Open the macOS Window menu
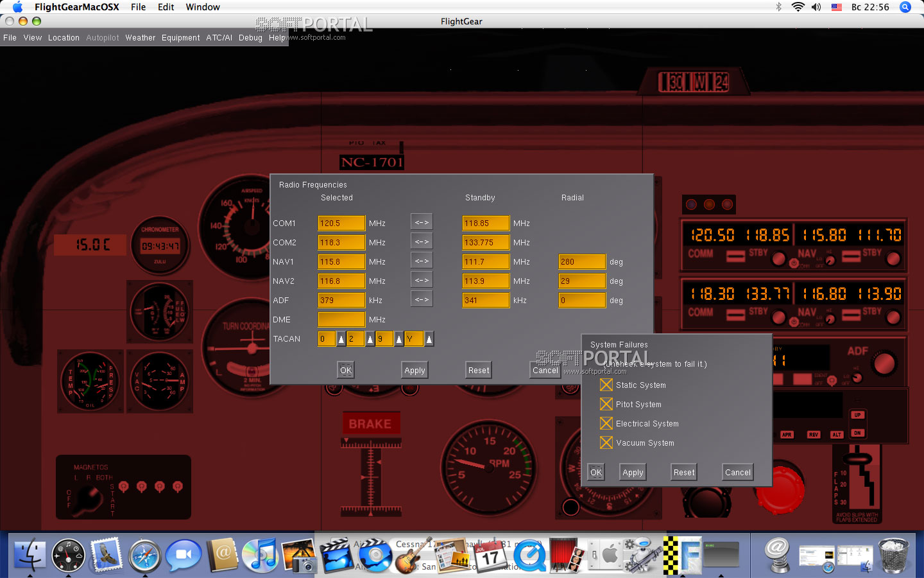 (x=203, y=7)
